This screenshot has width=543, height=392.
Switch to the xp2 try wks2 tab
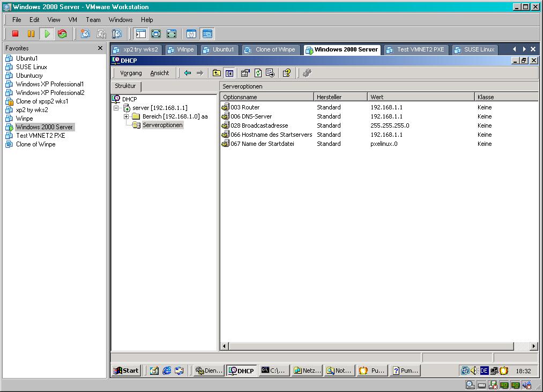pyautogui.click(x=136, y=49)
